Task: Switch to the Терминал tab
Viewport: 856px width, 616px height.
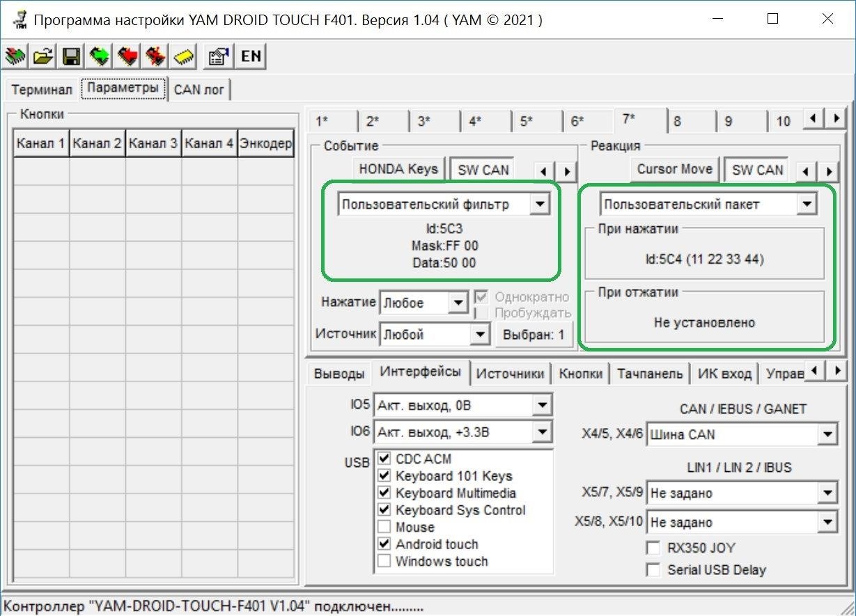Action: pyautogui.click(x=42, y=90)
